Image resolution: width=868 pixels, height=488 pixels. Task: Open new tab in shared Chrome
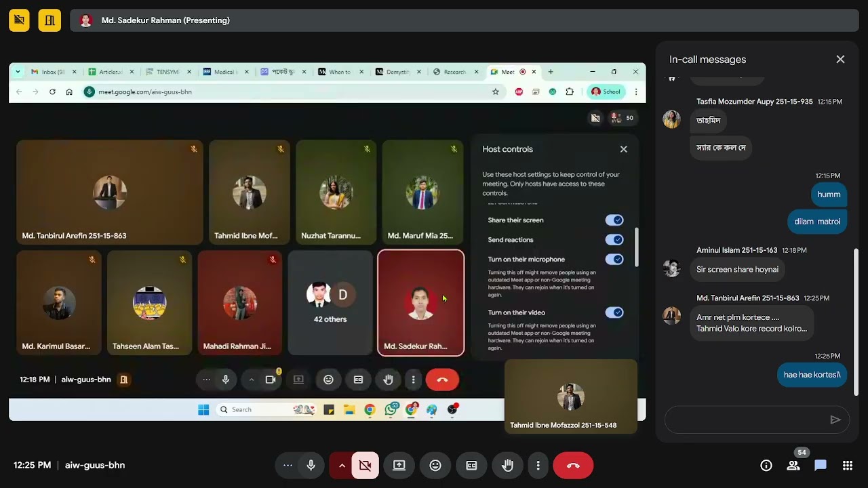tap(551, 72)
